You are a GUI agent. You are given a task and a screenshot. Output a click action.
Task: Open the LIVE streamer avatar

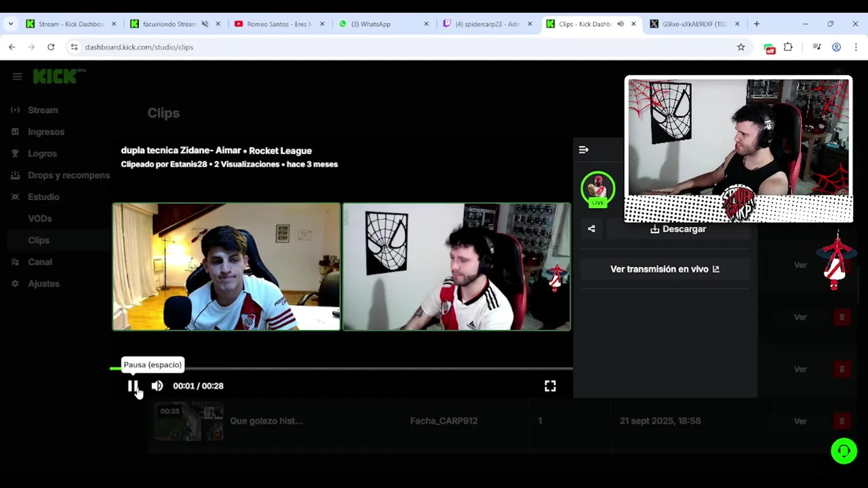coord(597,190)
